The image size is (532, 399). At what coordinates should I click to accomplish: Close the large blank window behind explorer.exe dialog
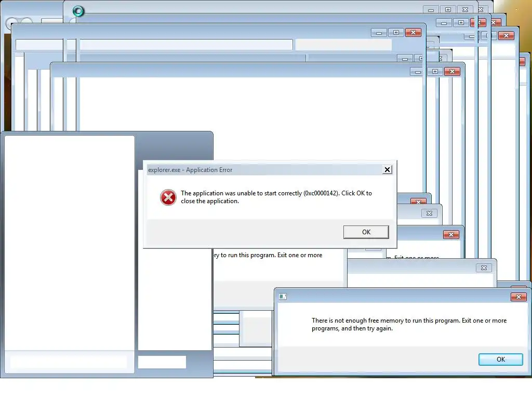(452, 72)
